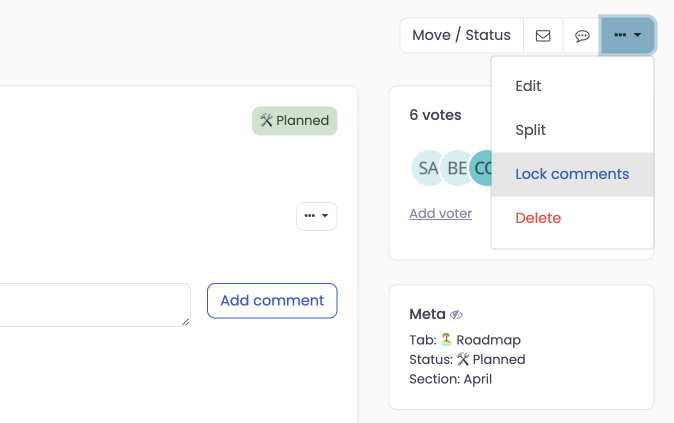Screen dimensions: 674x423
Task: Click the envelope email icon button
Action: pyautogui.click(x=543, y=35)
